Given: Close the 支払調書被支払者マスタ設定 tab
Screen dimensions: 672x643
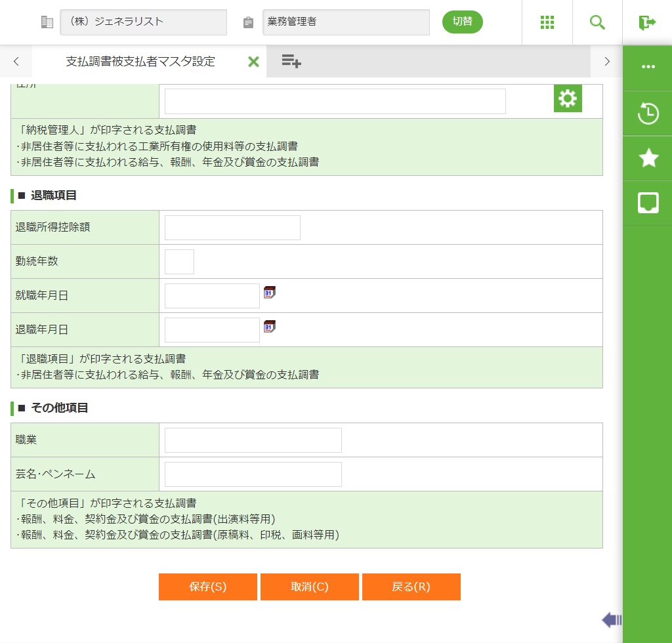Looking at the screenshot, I should (x=253, y=62).
